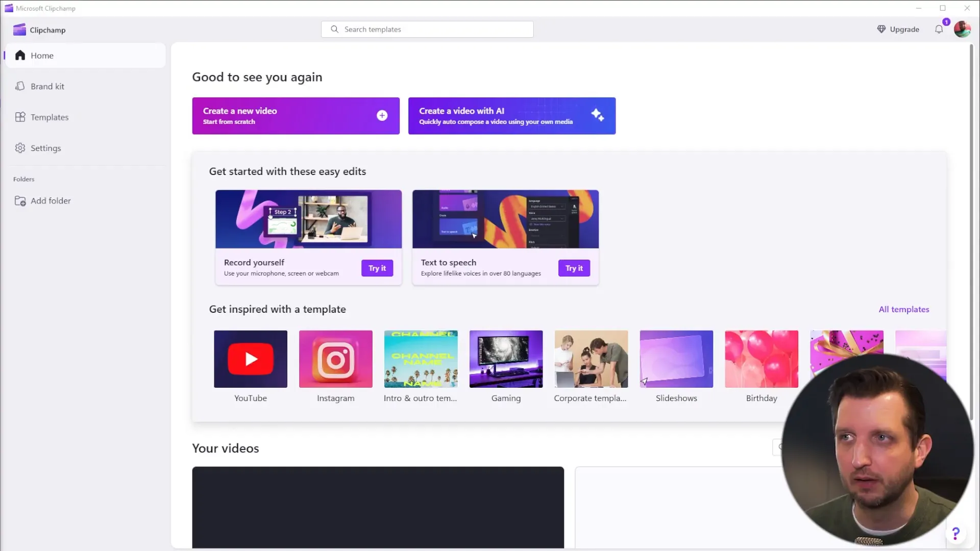This screenshot has width=980, height=551.
Task: Click the search magnifier icon
Action: 334,29
